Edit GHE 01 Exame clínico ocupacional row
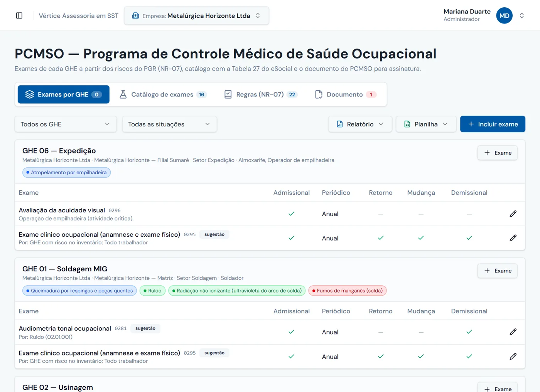The image size is (540, 392). pos(513,357)
